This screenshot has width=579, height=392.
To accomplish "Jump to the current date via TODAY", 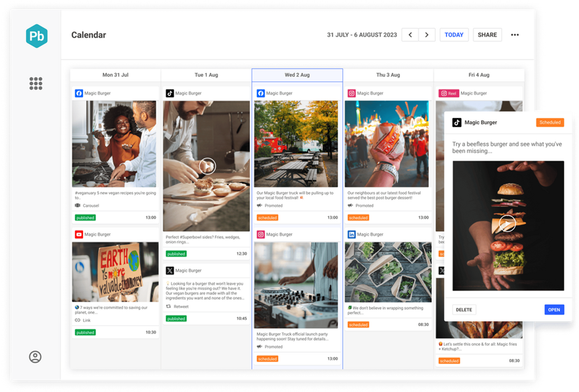I will 454,34.
